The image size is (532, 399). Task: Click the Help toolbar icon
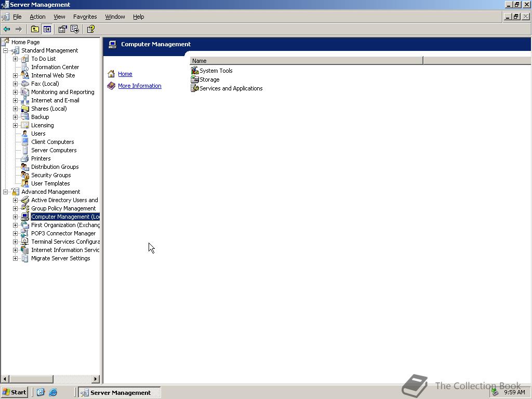[x=90, y=29]
